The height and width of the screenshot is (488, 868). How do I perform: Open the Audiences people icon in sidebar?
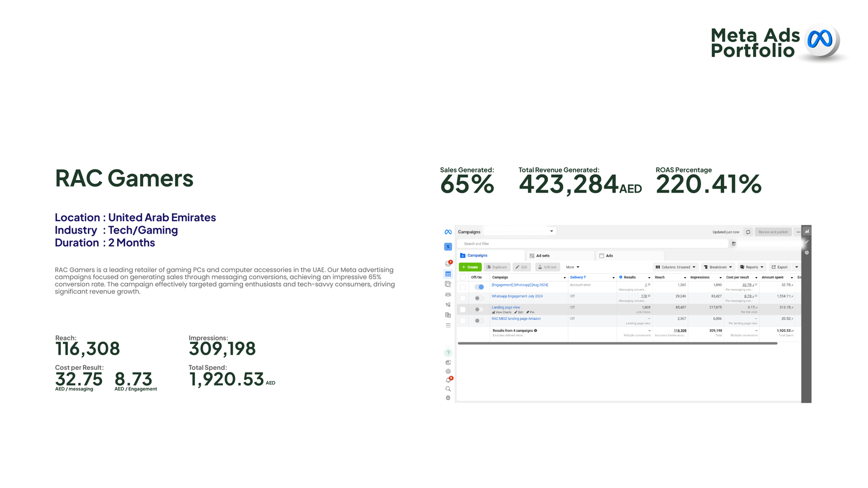(x=448, y=294)
